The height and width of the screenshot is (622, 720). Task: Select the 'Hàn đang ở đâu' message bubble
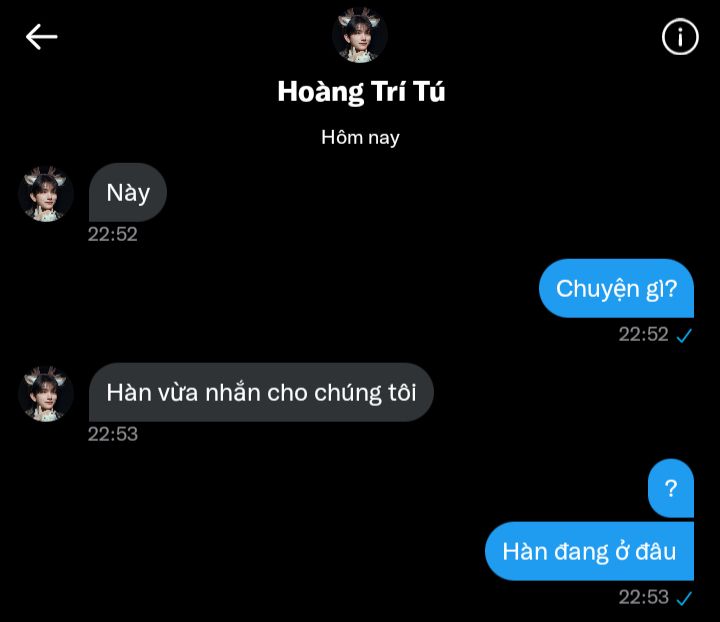pyautogui.click(x=589, y=551)
